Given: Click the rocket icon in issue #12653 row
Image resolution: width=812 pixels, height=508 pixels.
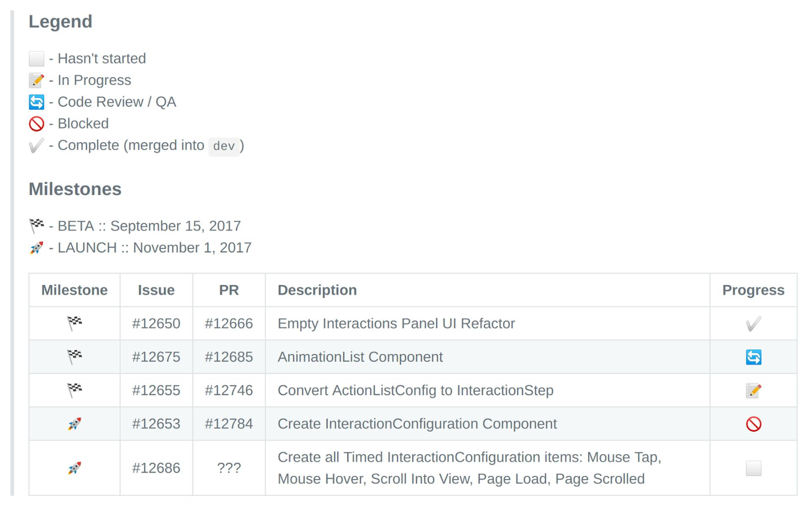Looking at the screenshot, I should pos(74,424).
